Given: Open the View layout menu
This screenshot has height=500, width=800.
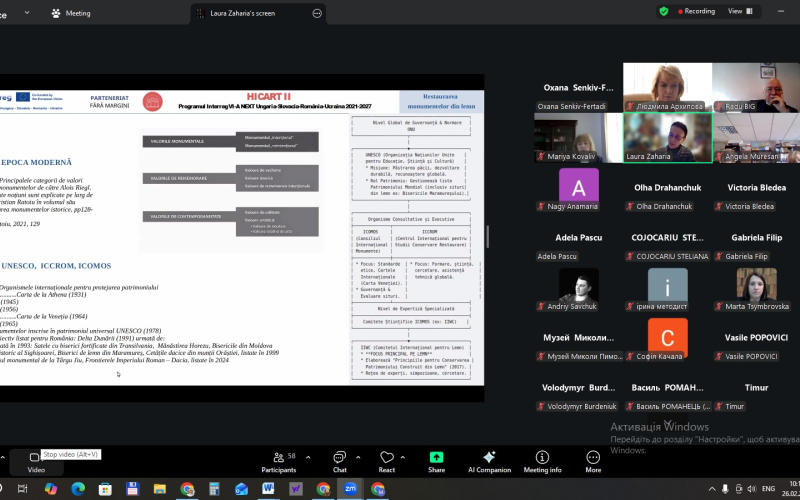Looking at the screenshot, I should click(739, 11).
